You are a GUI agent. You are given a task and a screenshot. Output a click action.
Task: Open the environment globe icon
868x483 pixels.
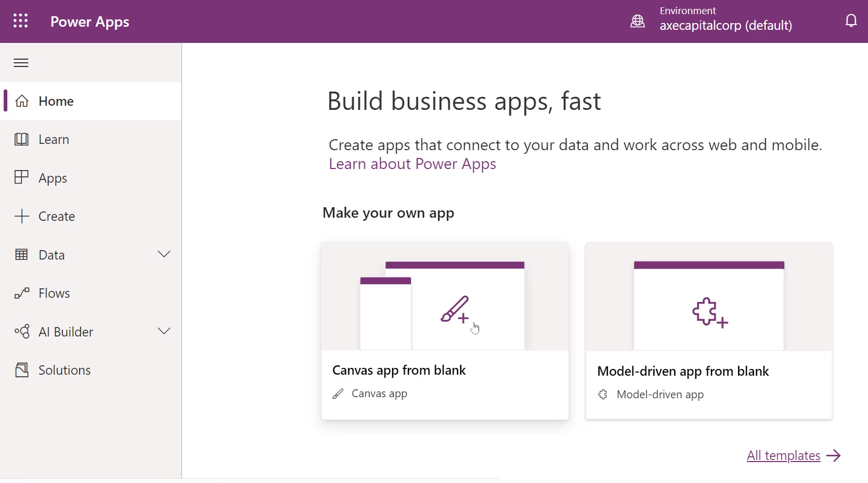click(x=638, y=21)
